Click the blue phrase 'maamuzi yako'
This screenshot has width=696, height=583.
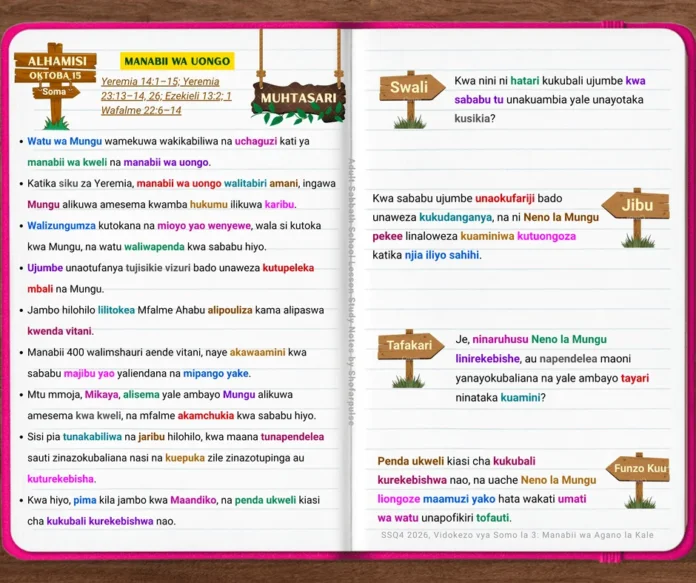coord(459,499)
